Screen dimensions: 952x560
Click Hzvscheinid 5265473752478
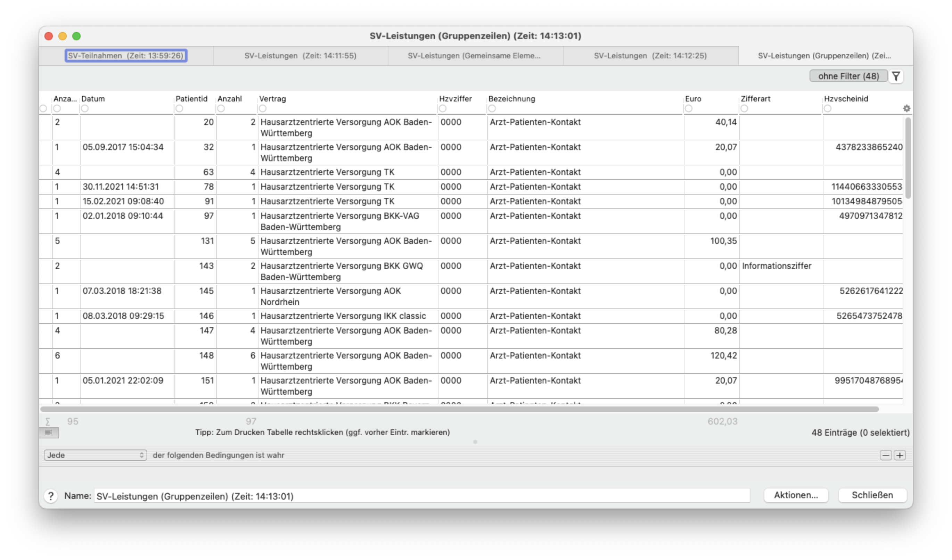[869, 316]
